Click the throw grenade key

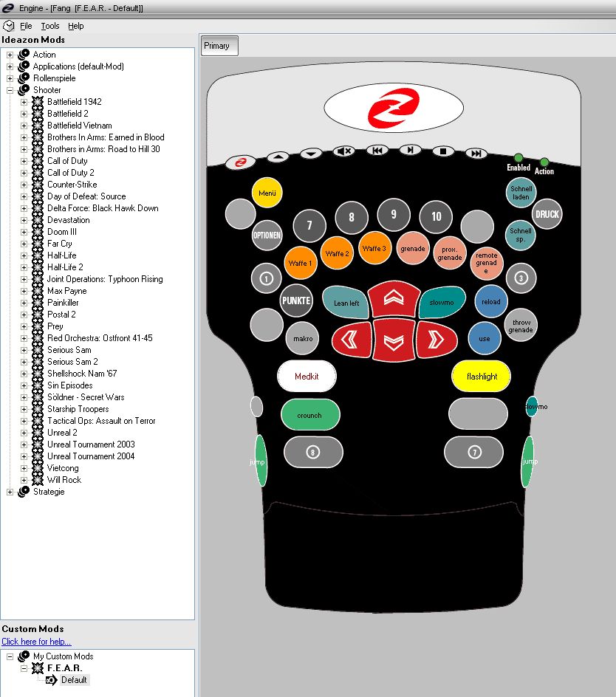[x=521, y=326]
